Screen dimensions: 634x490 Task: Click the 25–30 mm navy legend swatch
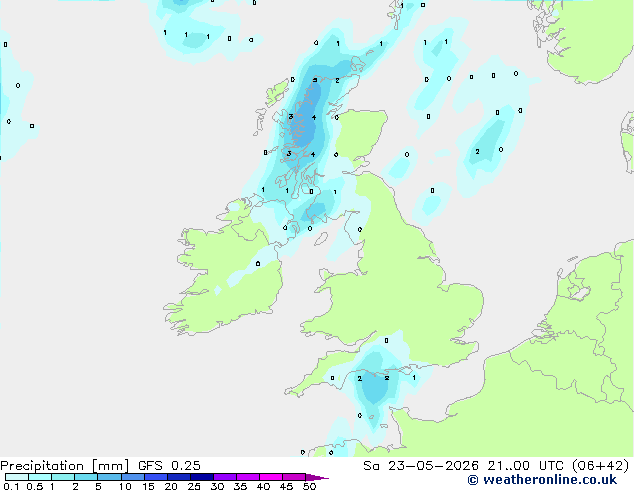[201, 477]
